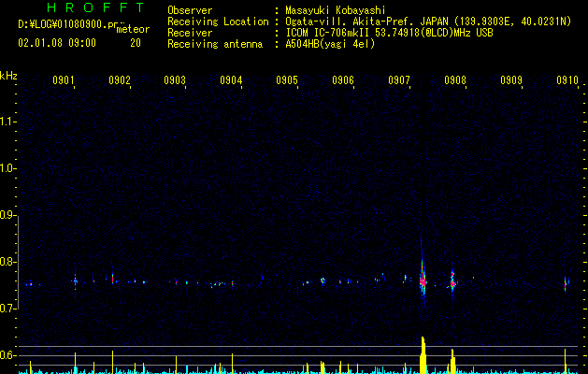Click the 0.6 kHz axis label
The image size is (588, 374).
pyautogui.click(x=8, y=355)
